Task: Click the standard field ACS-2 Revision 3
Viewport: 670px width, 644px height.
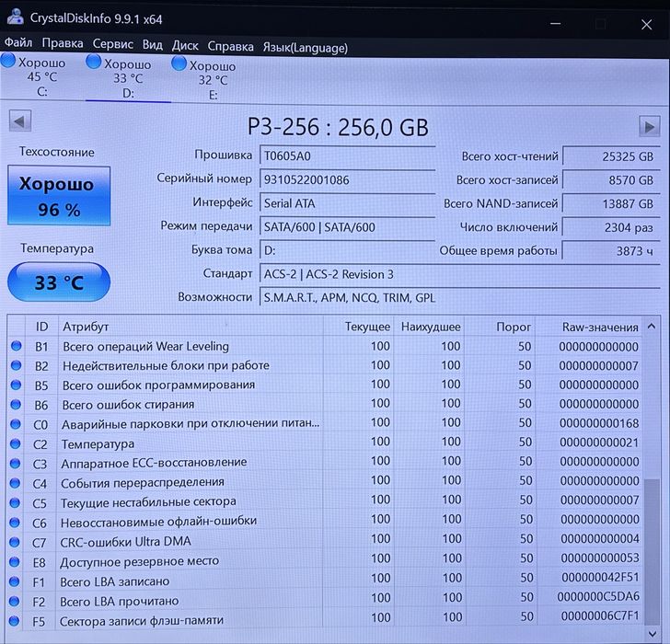Action: (x=460, y=274)
